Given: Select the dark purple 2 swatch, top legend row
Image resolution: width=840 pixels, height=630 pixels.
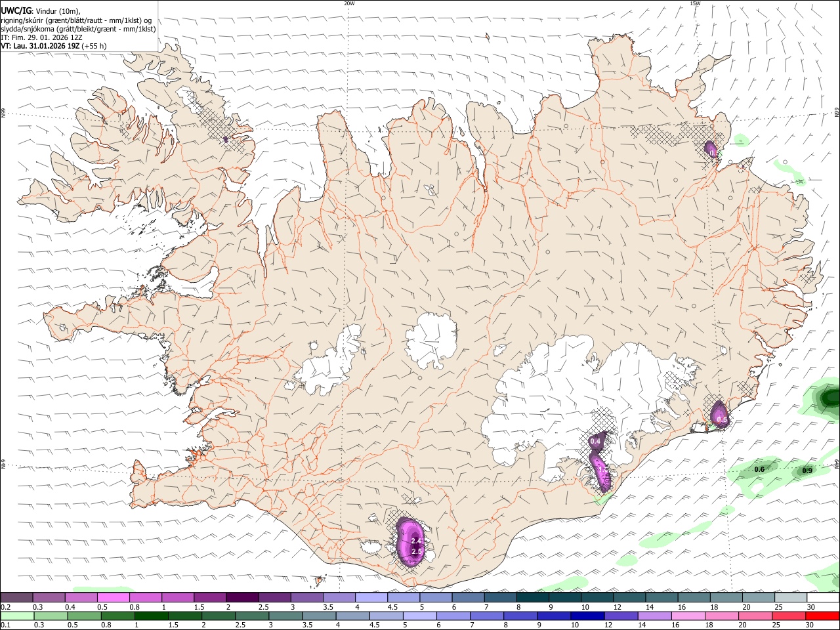Looking at the screenshot, I should point(242,597).
